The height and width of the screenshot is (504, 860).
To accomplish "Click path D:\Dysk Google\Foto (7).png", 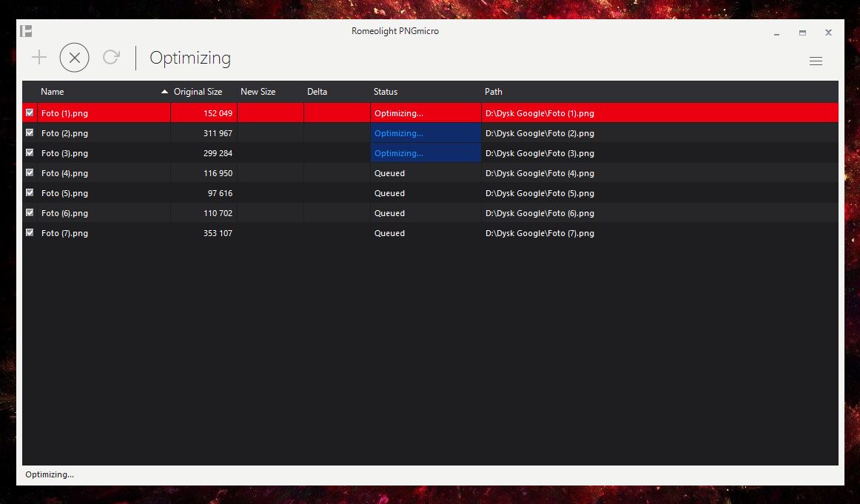I will click(540, 233).
